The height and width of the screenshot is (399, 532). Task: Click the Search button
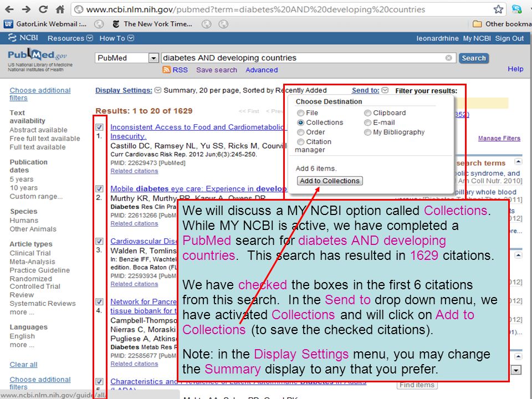(474, 58)
